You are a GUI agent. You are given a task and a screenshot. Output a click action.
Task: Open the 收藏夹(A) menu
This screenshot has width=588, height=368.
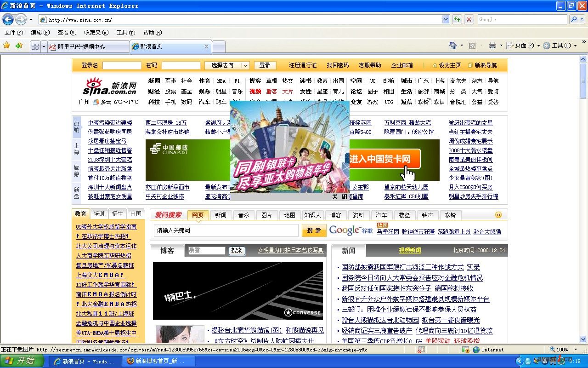pos(96,33)
